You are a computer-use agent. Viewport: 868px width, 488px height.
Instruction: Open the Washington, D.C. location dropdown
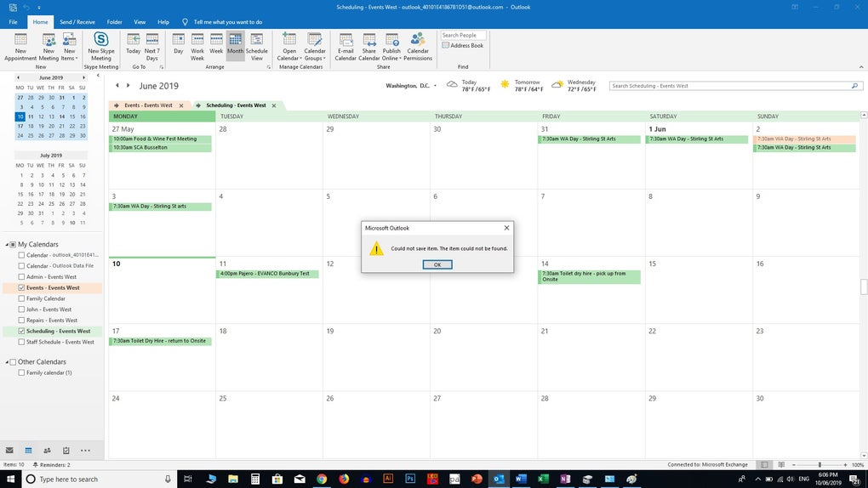click(x=435, y=86)
